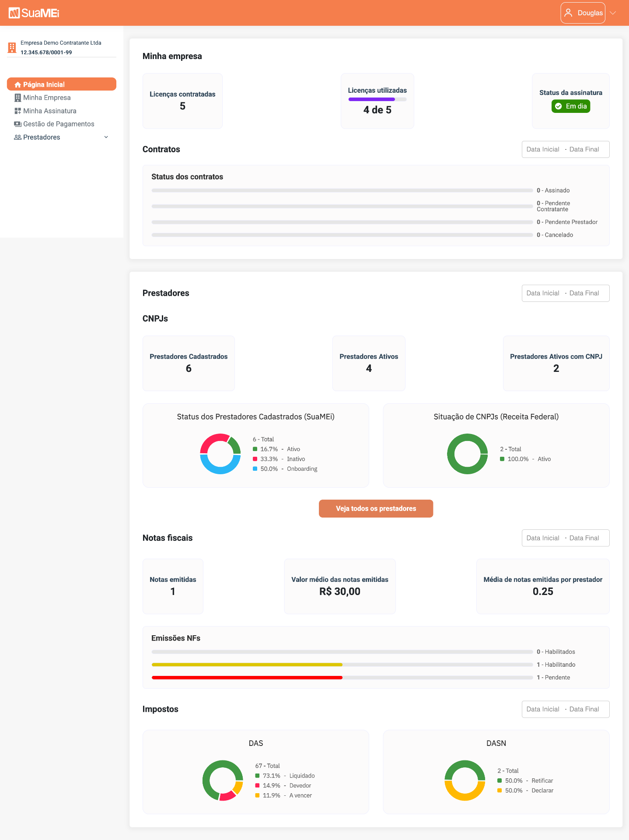
Task: Click the user avatar icon beside Douglas
Action: click(x=568, y=13)
